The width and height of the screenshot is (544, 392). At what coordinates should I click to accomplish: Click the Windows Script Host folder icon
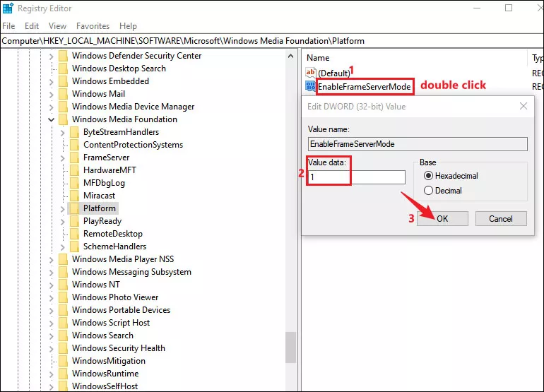(x=63, y=323)
